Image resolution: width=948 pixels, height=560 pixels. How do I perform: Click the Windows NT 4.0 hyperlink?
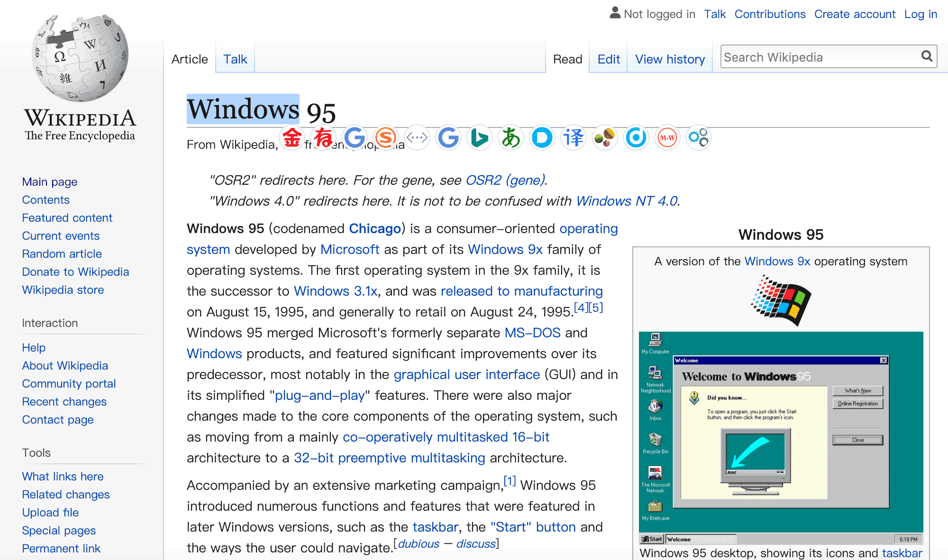pos(627,200)
